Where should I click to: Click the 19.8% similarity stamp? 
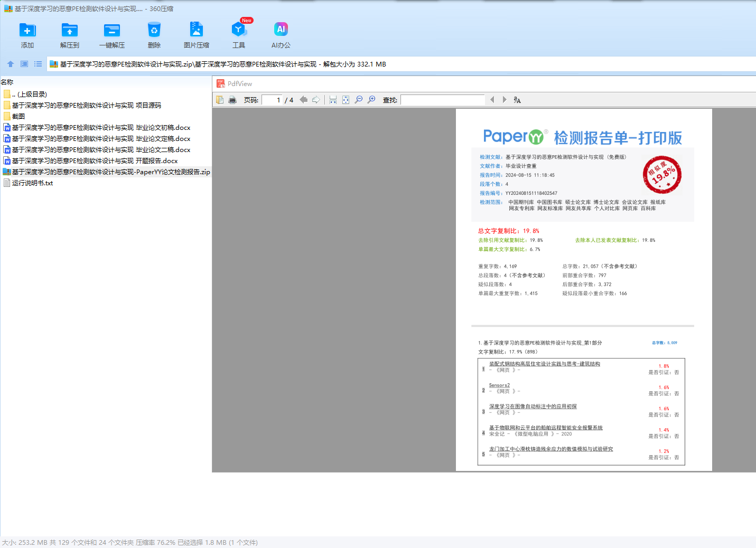(x=662, y=175)
